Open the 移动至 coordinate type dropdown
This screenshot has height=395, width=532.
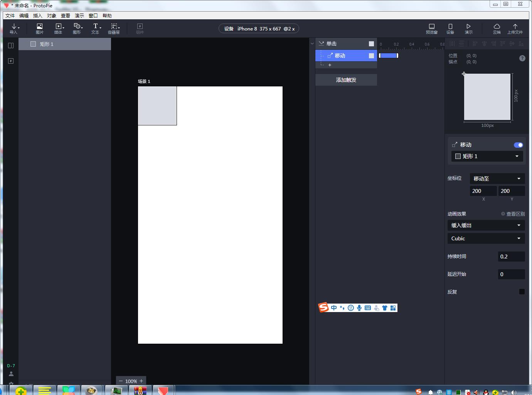pyautogui.click(x=497, y=179)
